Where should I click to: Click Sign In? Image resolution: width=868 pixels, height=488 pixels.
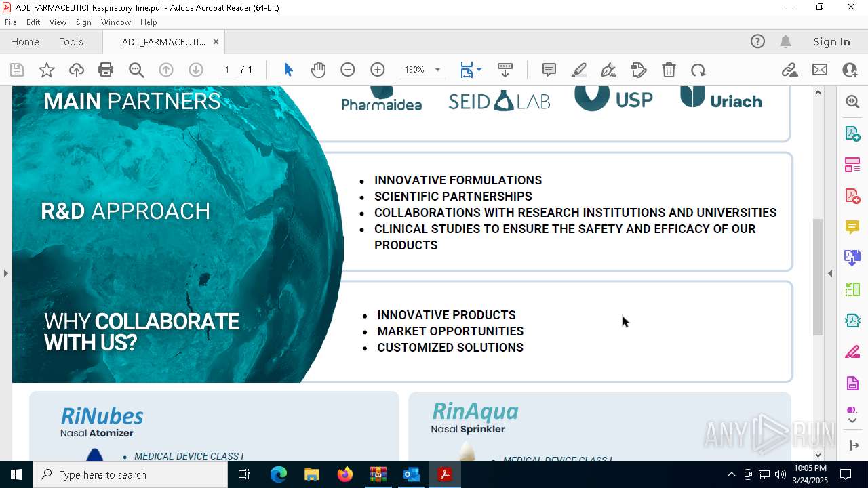(831, 41)
